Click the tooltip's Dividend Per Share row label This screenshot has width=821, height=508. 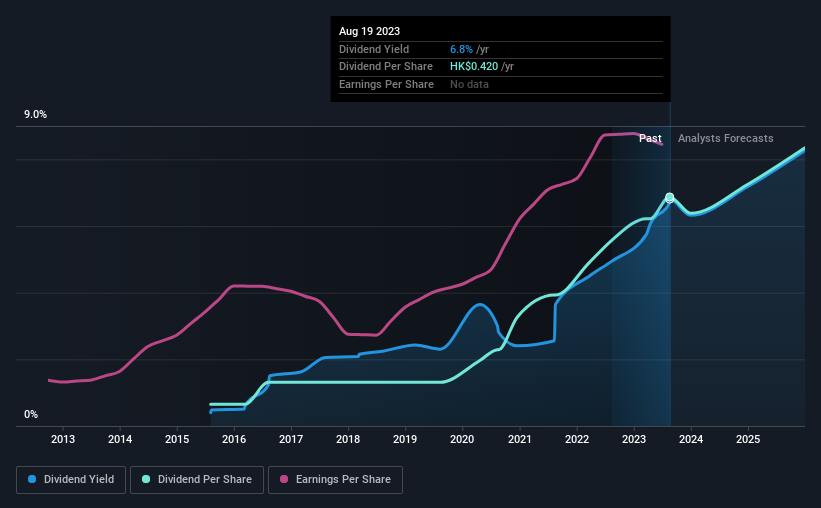(x=386, y=67)
